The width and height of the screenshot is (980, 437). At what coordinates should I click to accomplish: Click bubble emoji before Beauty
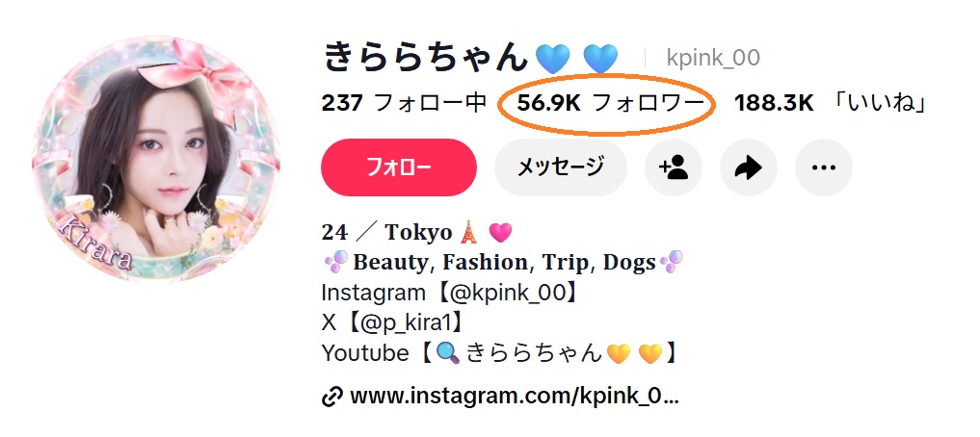(335, 262)
